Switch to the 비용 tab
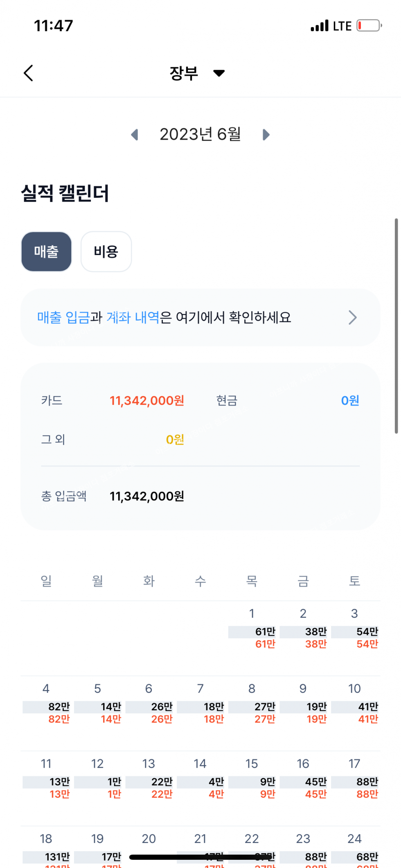The width and height of the screenshot is (401, 868). [106, 251]
